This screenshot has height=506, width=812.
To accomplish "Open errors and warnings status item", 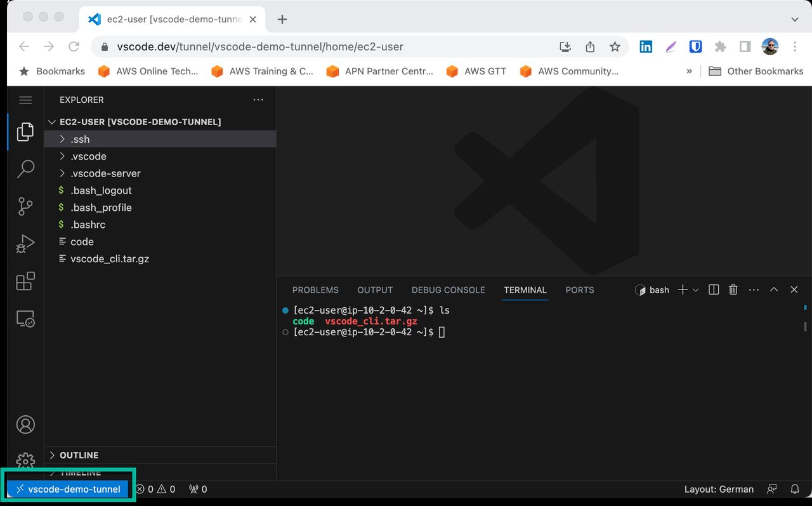I will click(155, 489).
